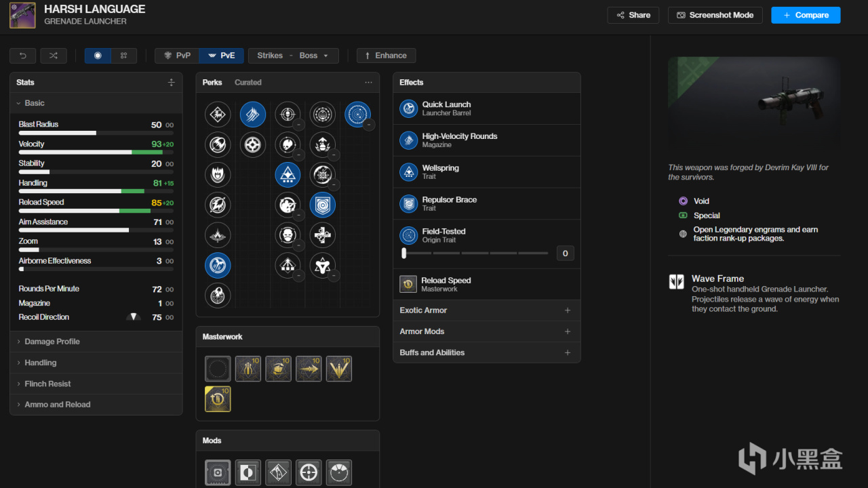The height and width of the screenshot is (488, 868).
Task: Pick the crosshair-skull trait perk icon
Action: pyautogui.click(x=288, y=115)
